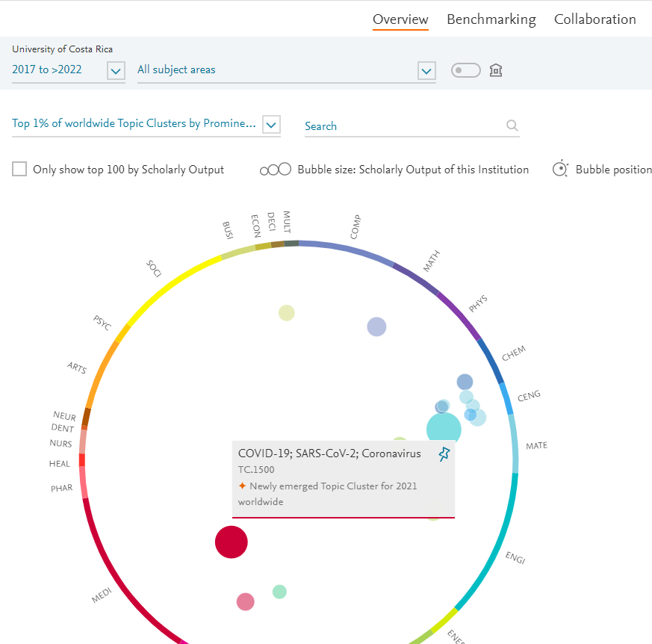
Task: Click the PHYS subject label
Action: tap(478, 303)
